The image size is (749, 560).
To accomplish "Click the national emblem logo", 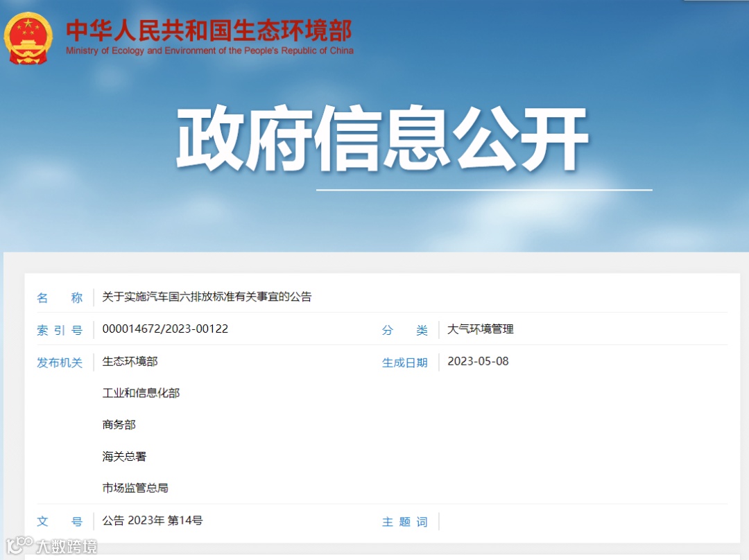I will coord(28,38).
